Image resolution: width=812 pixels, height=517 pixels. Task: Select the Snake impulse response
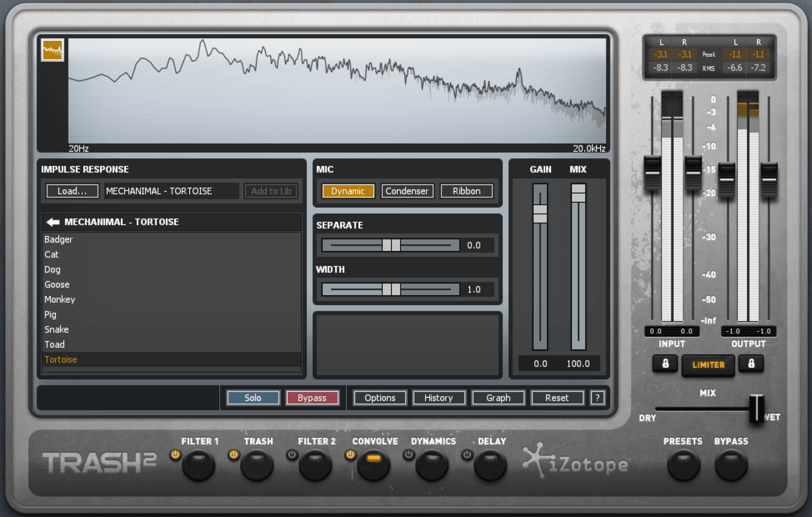[x=171, y=329]
